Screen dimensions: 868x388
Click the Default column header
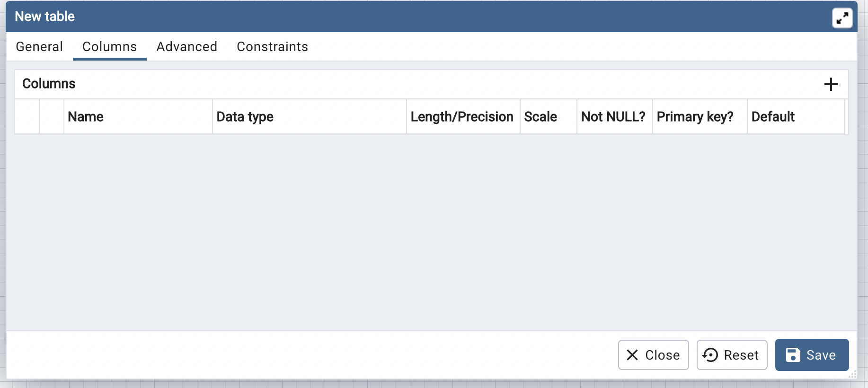coord(773,117)
